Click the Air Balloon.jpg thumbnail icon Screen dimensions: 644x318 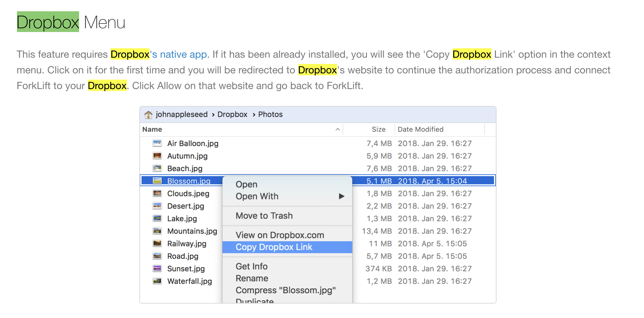click(157, 143)
